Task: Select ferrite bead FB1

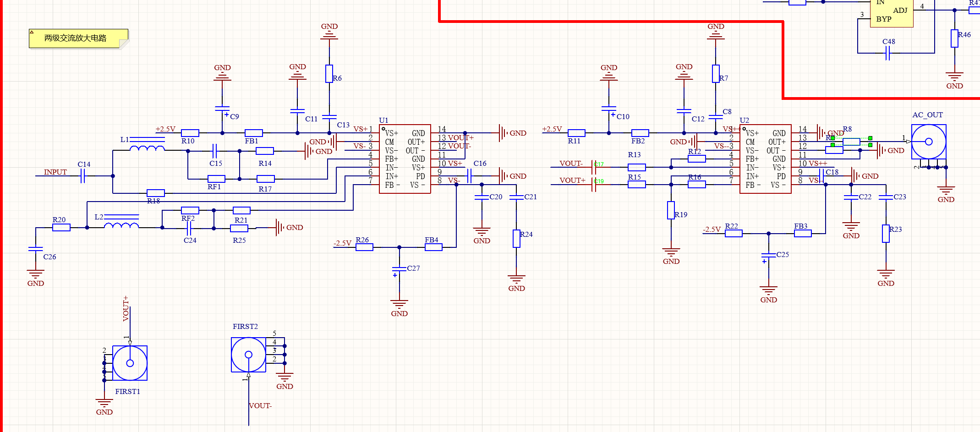Action: click(x=254, y=133)
